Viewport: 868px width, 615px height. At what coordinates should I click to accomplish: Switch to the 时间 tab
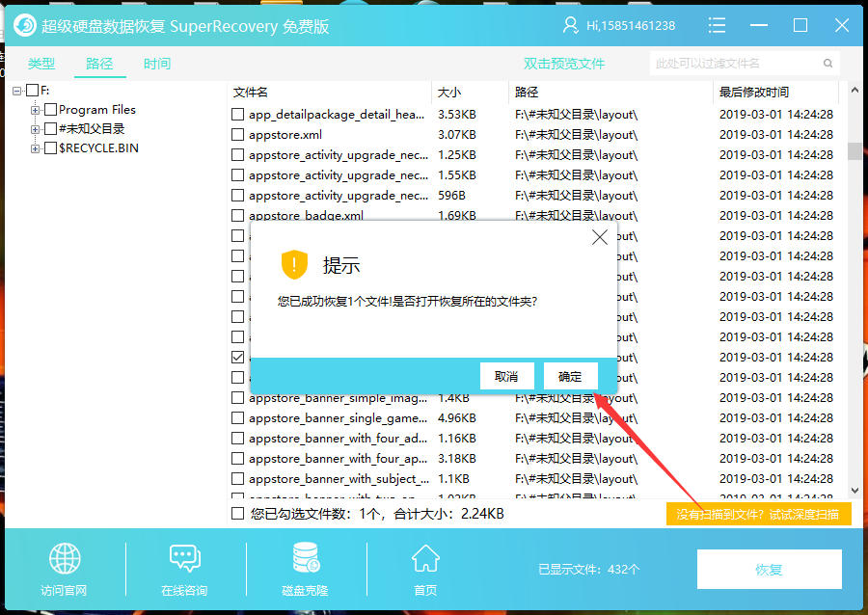click(x=157, y=64)
